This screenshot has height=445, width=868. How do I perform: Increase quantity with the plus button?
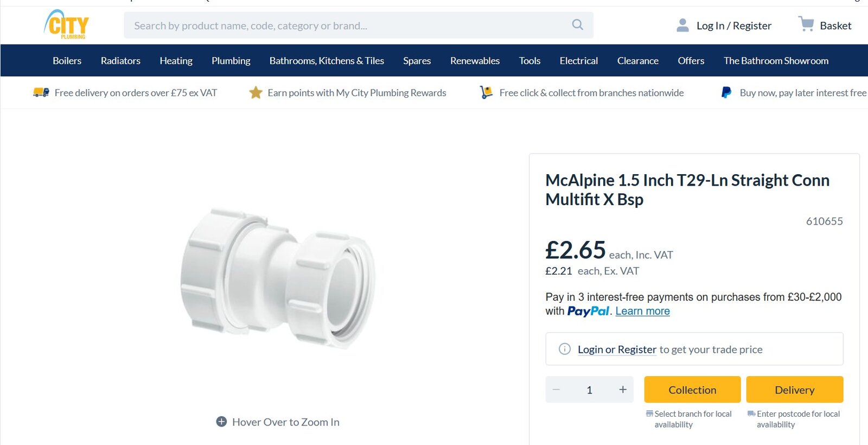[623, 390]
